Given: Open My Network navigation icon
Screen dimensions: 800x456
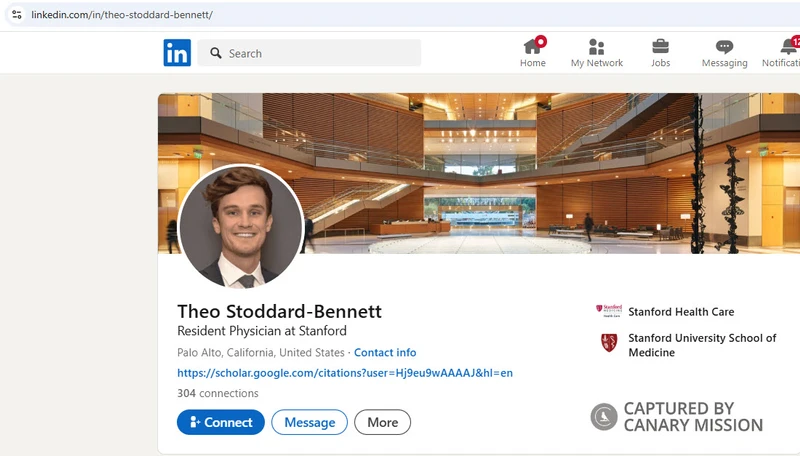Looking at the screenshot, I should 596,53.
